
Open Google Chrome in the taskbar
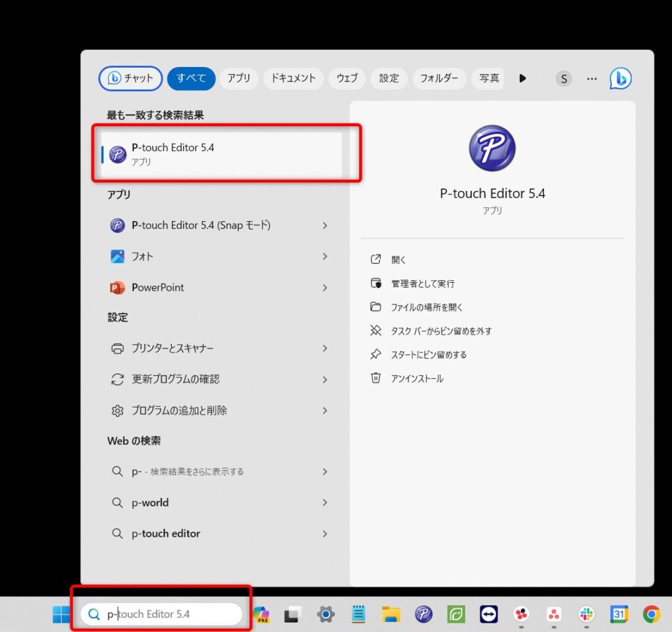(x=652, y=614)
